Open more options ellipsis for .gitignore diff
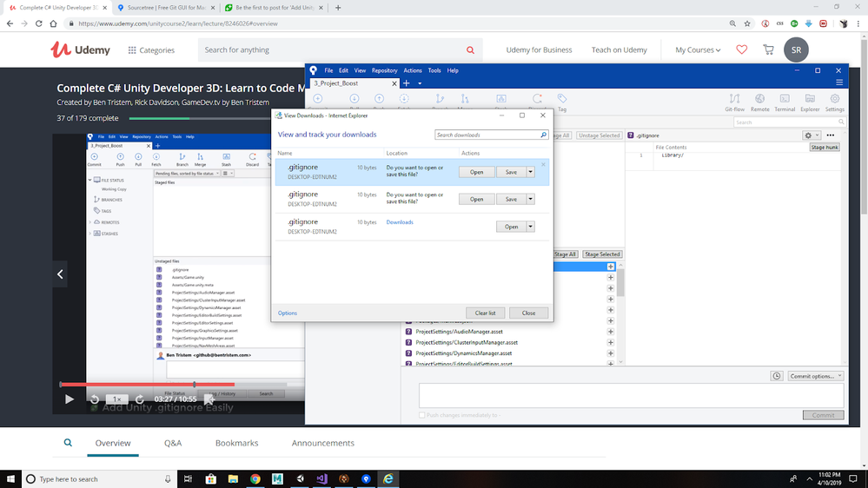This screenshot has height=488, width=868. [x=831, y=135]
